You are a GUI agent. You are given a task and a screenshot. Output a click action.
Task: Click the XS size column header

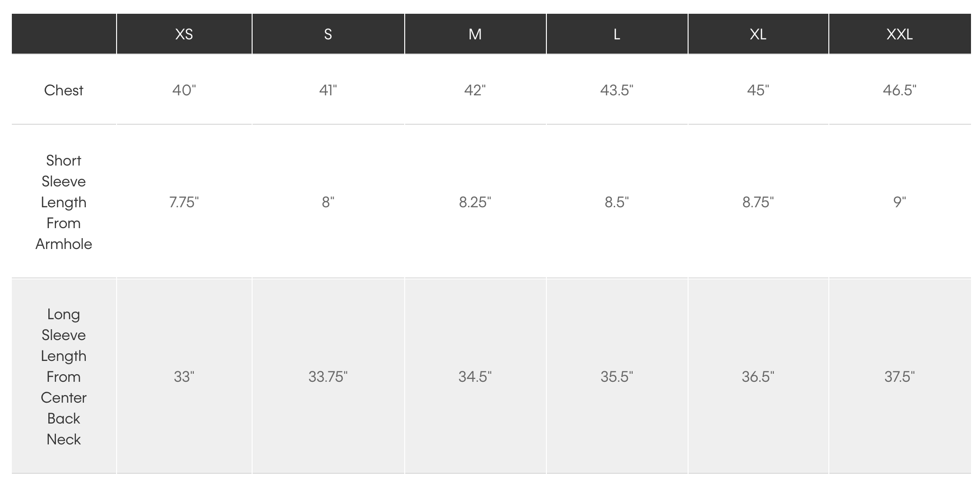[x=184, y=34]
